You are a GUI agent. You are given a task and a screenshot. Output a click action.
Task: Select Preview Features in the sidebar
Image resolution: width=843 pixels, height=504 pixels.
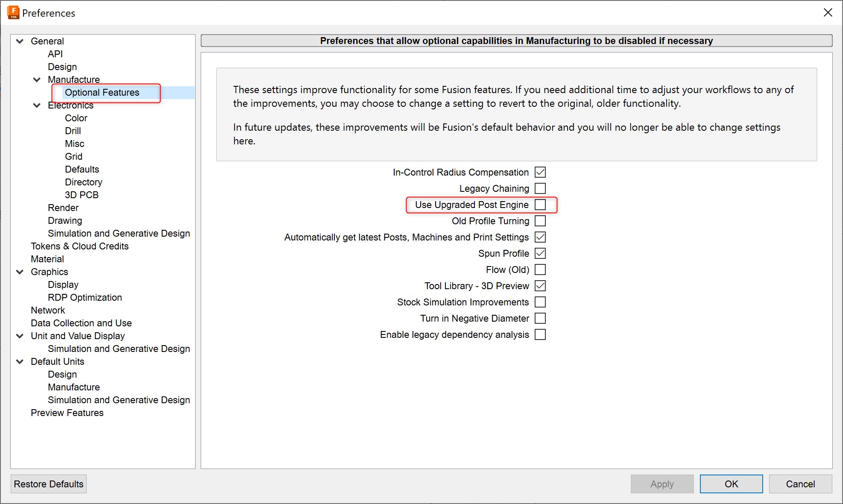[x=67, y=413]
